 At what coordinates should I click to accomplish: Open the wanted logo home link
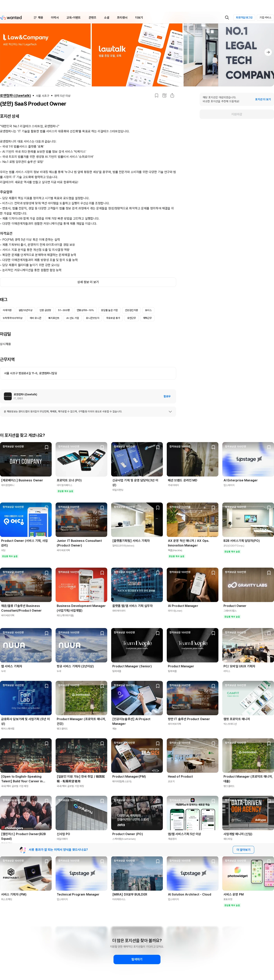click(x=11, y=18)
